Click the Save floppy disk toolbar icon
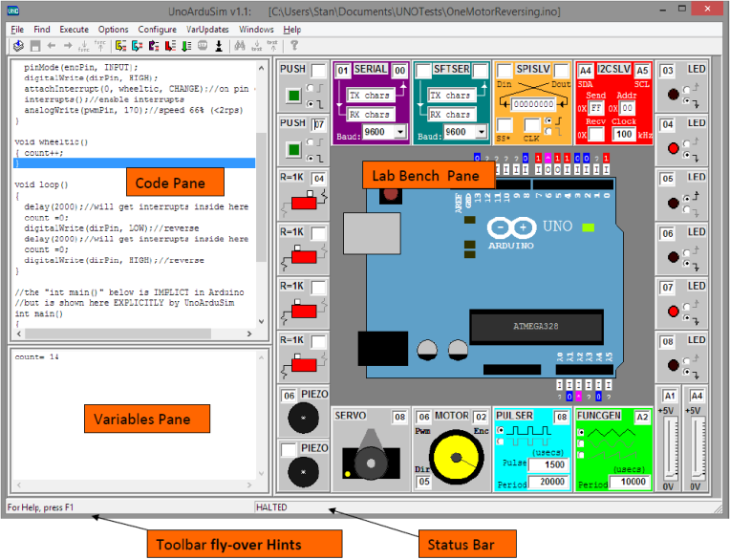The width and height of the screenshot is (730, 560). click(x=35, y=46)
